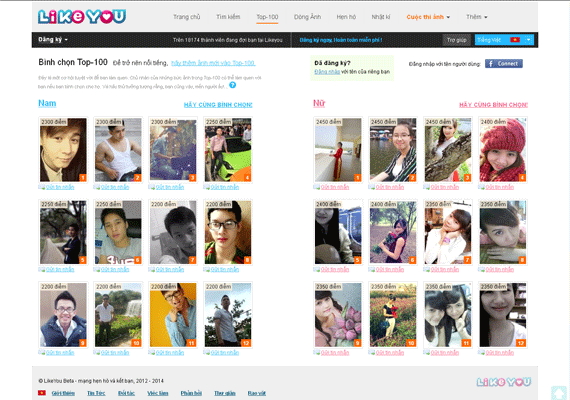Viewport: 570px width, 400px height.
Task: Click message envelope icon under male photo 4
Action: tap(206, 187)
